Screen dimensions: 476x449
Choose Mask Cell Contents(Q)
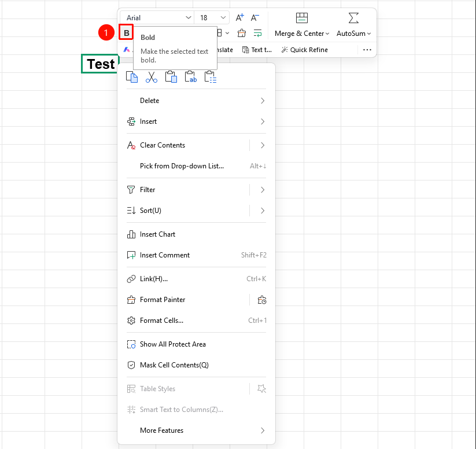(x=197, y=365)
